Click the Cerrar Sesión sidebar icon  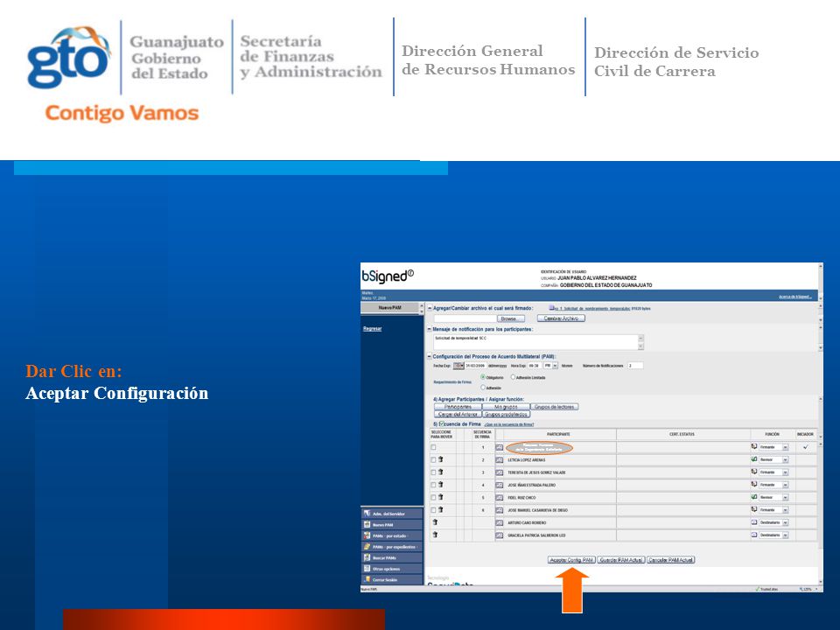[367, 579]
